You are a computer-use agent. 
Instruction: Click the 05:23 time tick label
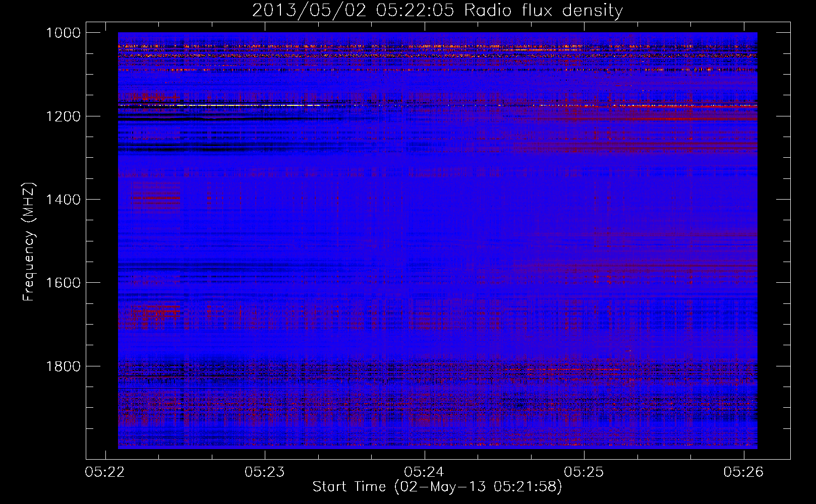click(x=265, y=472)
